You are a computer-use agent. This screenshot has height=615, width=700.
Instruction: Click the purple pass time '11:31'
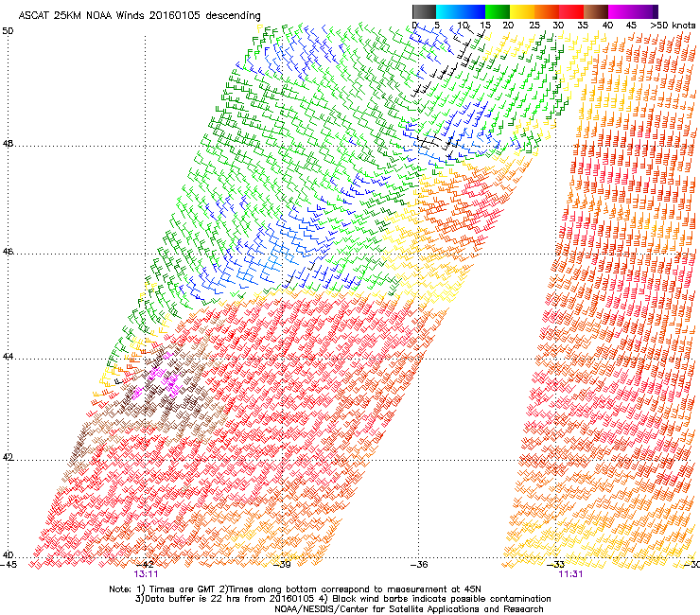pos(570,574)
